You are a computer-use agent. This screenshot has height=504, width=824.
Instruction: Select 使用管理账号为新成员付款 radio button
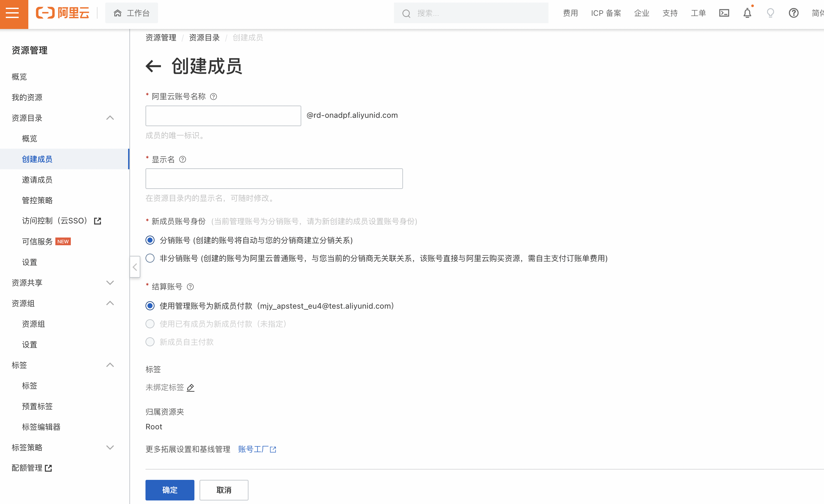150,306
